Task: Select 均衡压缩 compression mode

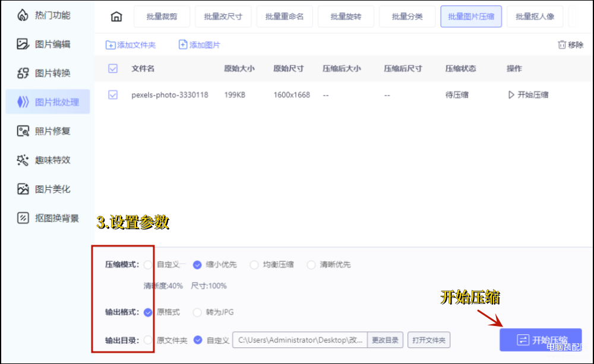Action: 254,265
